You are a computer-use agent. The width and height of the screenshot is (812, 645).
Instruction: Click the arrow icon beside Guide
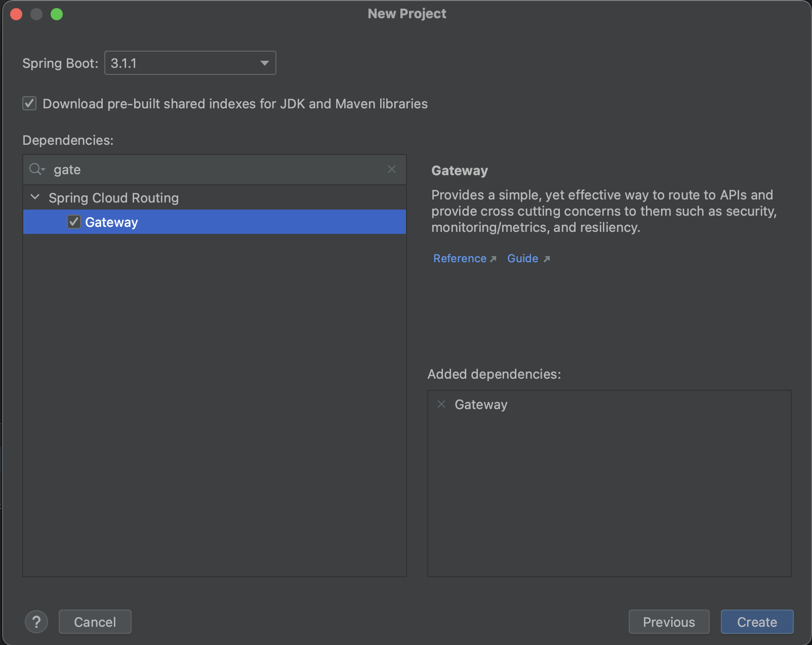(x=546, y=259)
